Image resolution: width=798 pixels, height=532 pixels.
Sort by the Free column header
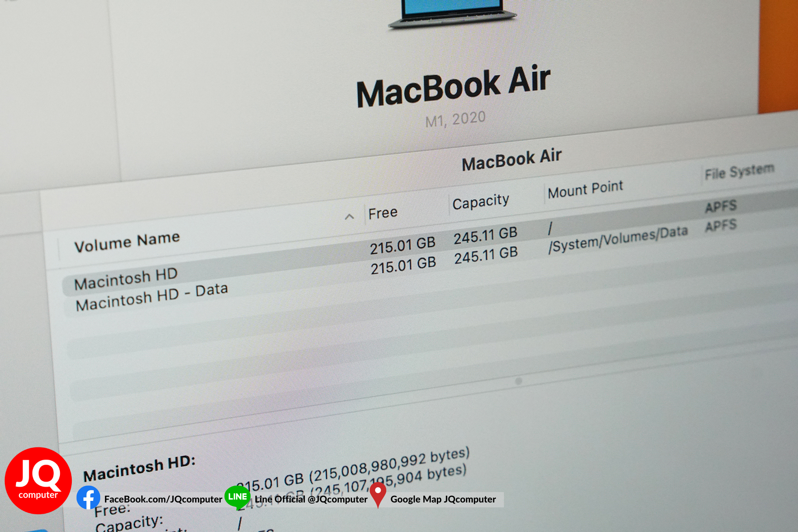pos(383,213)
